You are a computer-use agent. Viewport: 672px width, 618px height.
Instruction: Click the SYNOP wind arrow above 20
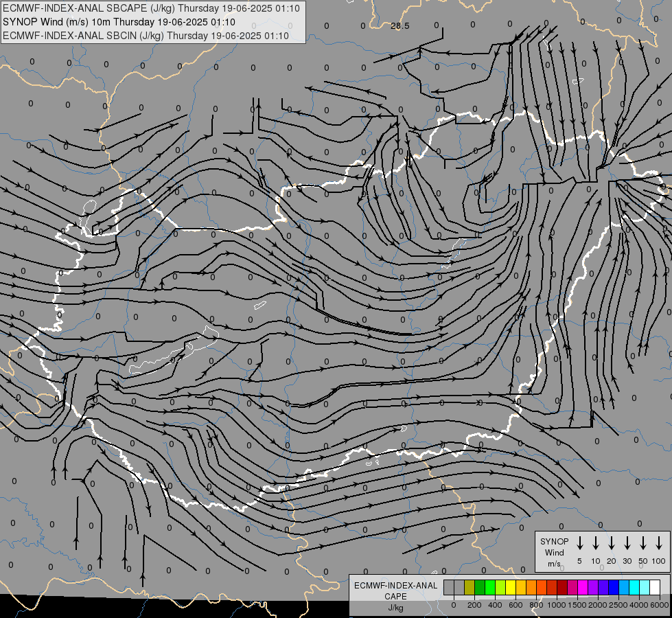(611, 543)
